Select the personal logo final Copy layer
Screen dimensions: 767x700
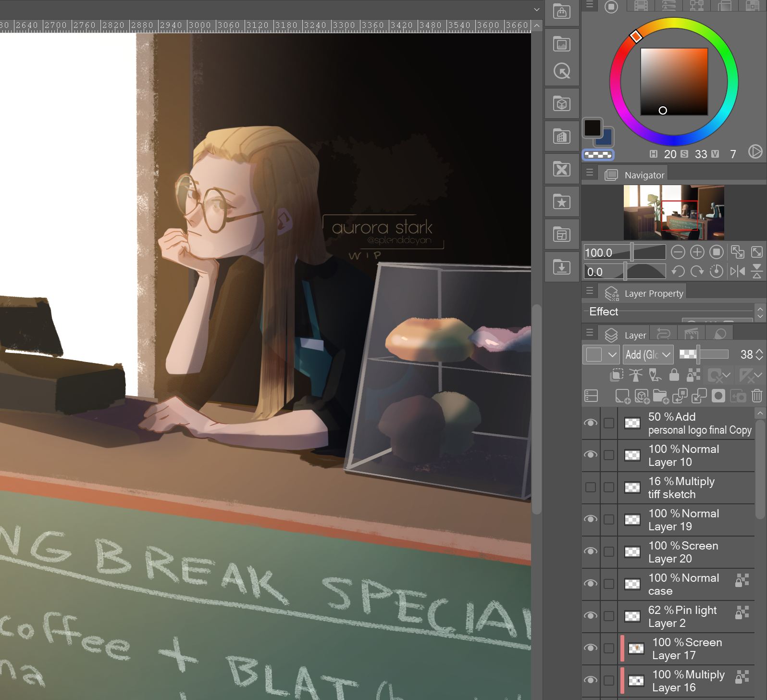coord(699,423)
